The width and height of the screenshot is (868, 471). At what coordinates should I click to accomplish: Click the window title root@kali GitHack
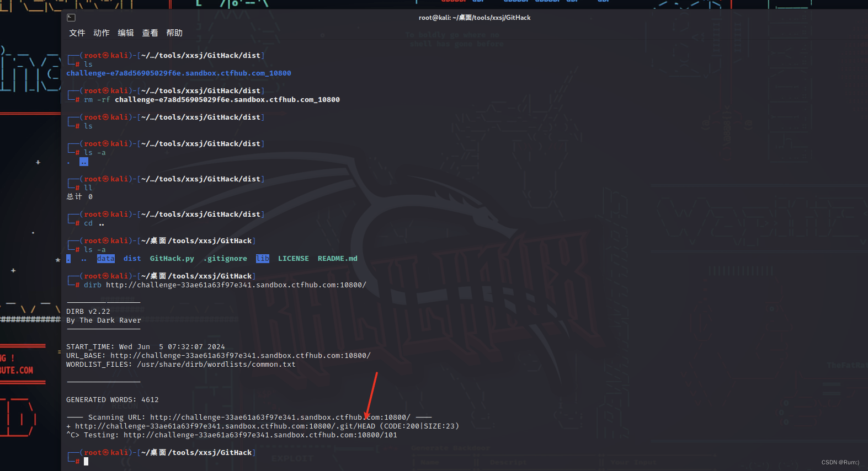click(x=475, y=18)
